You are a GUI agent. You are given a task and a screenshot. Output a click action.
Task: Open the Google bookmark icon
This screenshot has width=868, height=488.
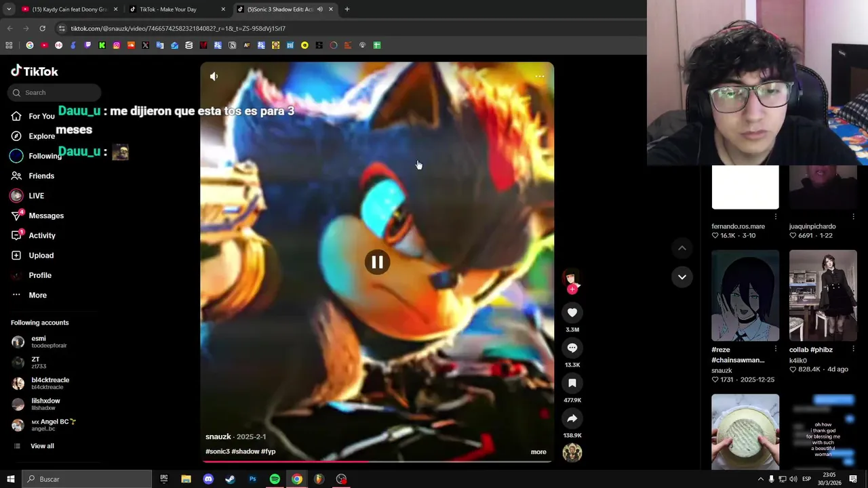click(x=30, y=45)
